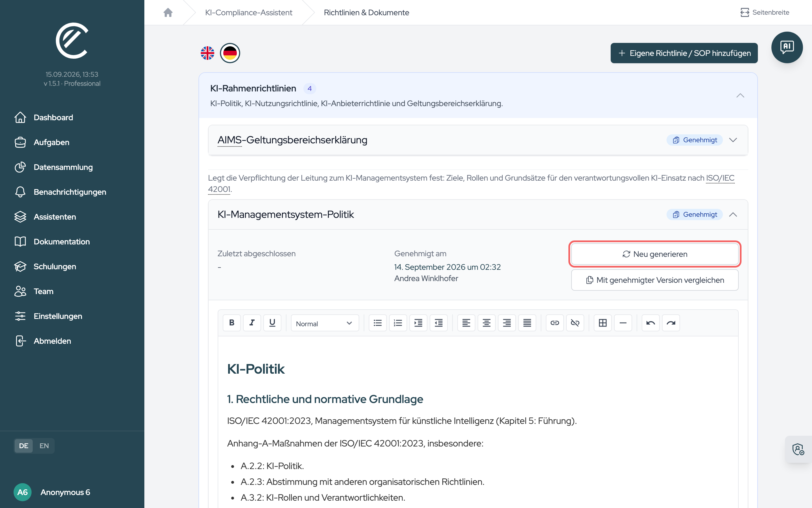The width and height of the screenshot is (812, 508).
Task: Toggle italic formatting in editor
Action: (252, 323)
